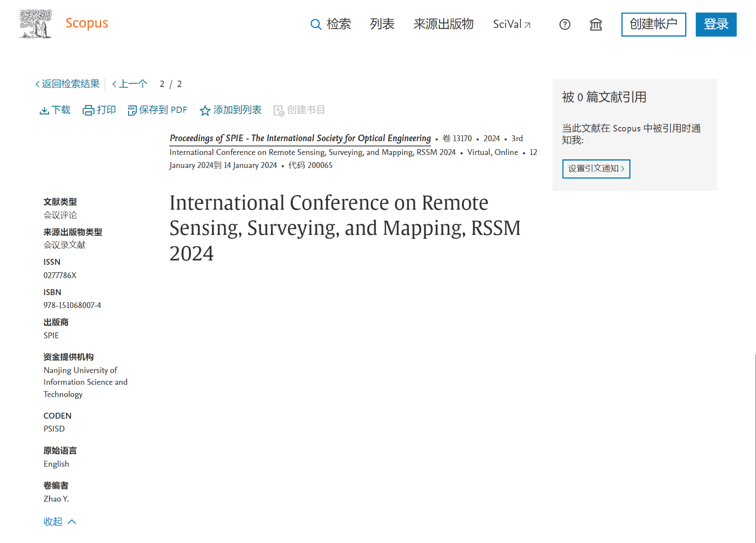Open the SciVal external link
Screen dimensions: 756x543
click(x=511, y=24)
